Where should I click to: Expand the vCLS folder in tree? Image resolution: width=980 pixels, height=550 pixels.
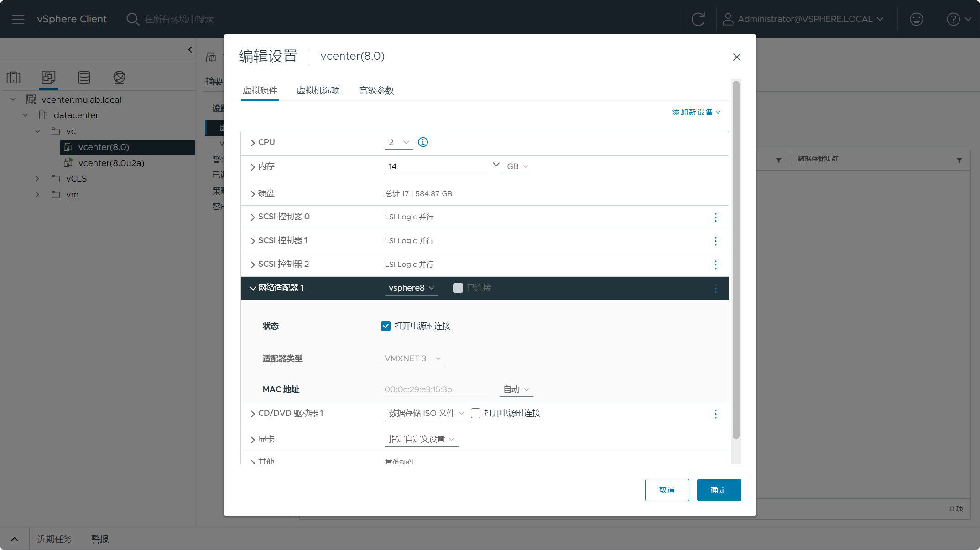tap(38, 179)
